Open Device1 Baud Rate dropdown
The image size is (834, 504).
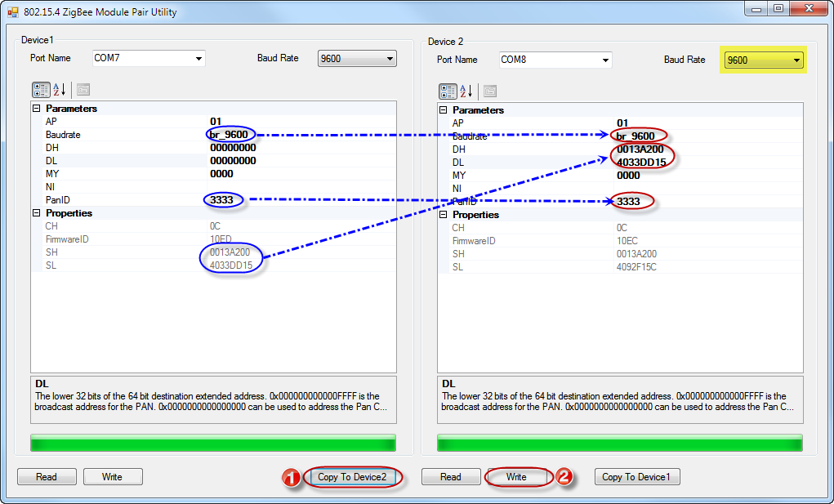pyautogui.click(x=357, y=59)
